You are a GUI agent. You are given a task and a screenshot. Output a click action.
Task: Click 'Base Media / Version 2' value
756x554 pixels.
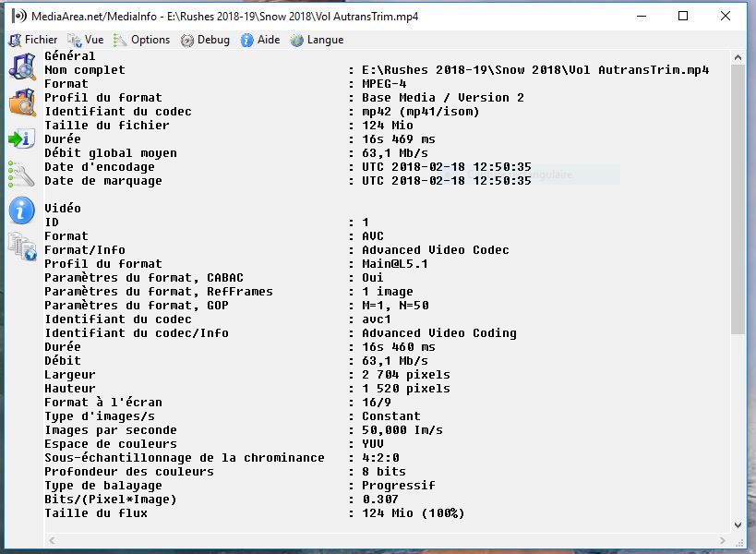pyautogui.click(x=443, y=98)
